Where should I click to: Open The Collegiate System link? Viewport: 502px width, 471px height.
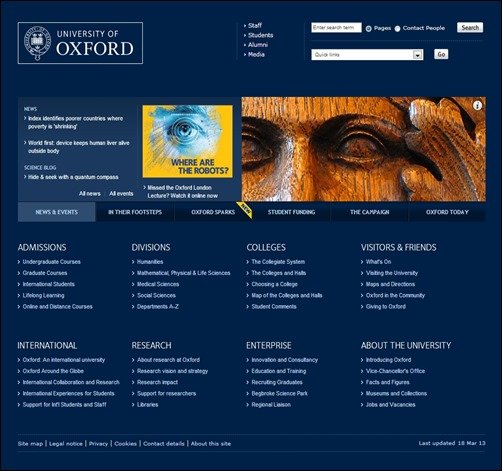[x=278, y=262]
